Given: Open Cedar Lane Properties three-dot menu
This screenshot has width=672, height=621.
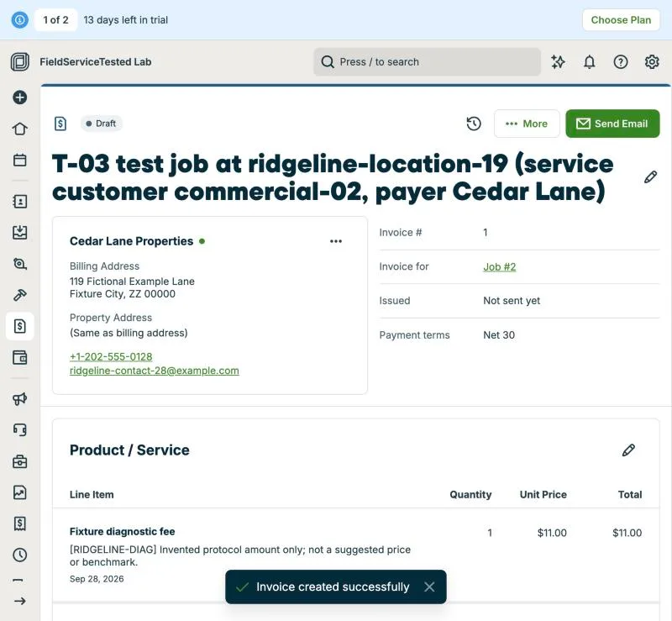Looking at the screenshot, I should coord(336,241).
